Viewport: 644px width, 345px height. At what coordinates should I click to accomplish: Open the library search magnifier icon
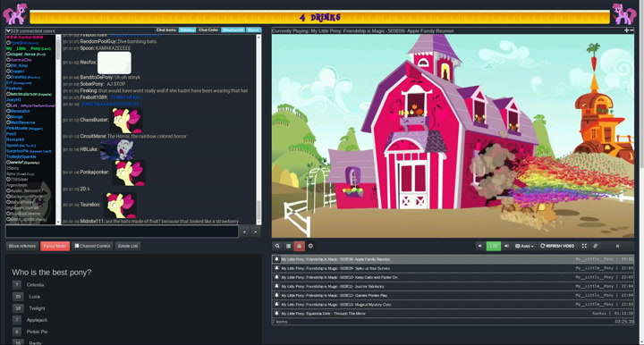pos(277,246)
